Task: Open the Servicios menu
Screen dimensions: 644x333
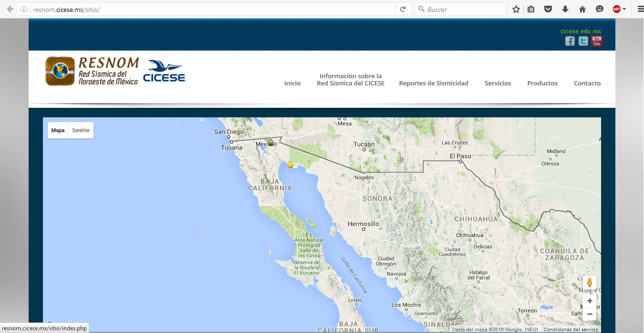Action: pos(498,83)
